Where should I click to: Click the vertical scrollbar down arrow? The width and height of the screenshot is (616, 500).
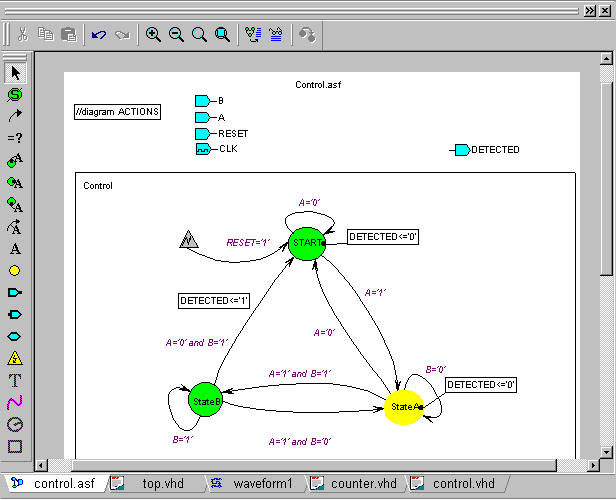click(x=606, y=449)
